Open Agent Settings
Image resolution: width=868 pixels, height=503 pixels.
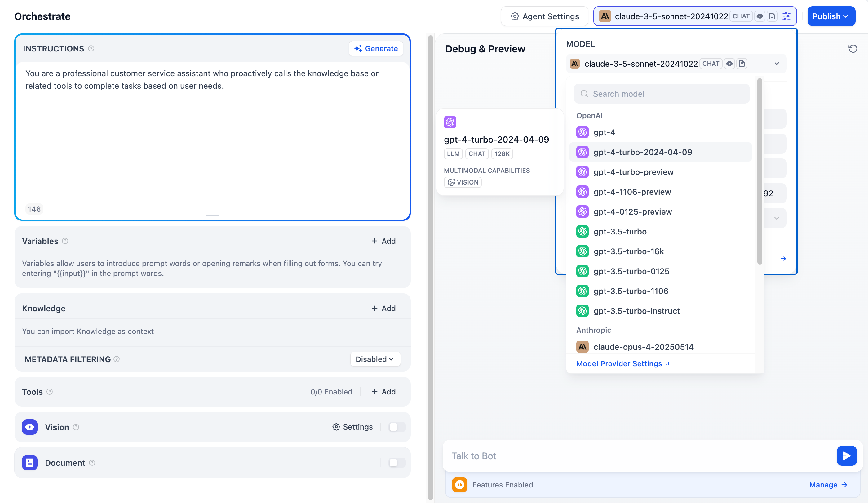pos(545,16)
